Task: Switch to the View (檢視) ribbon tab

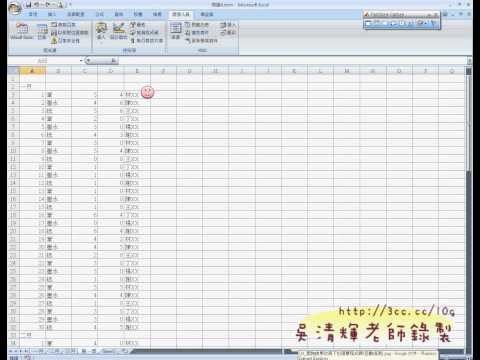Action: tap(157, 14)
